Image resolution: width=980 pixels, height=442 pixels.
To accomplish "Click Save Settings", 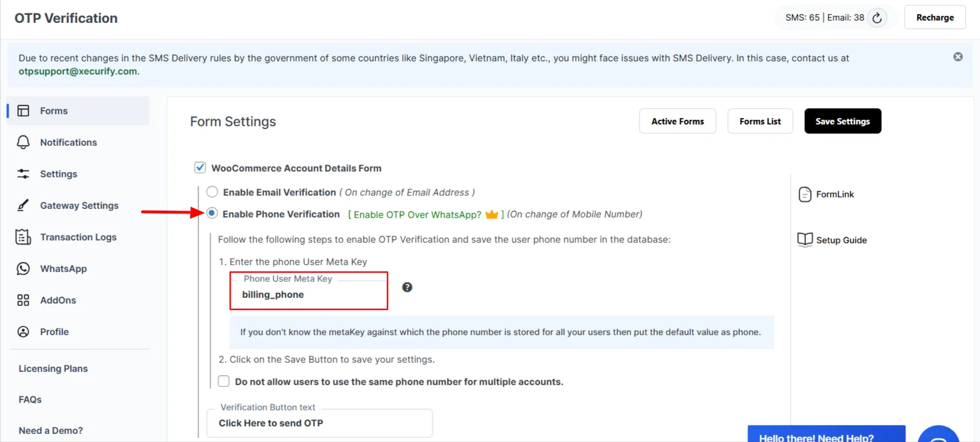I will tap(842, 121).
